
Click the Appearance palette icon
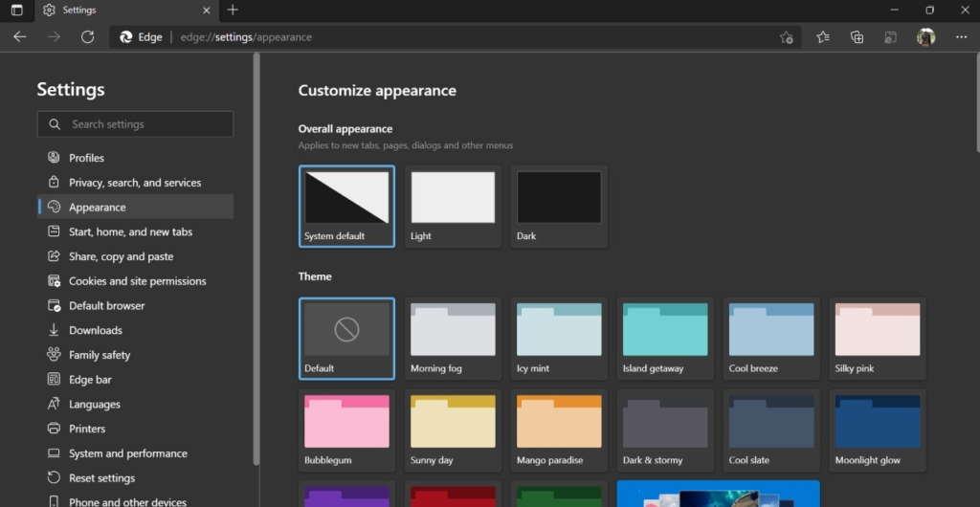tap(54, 207)
